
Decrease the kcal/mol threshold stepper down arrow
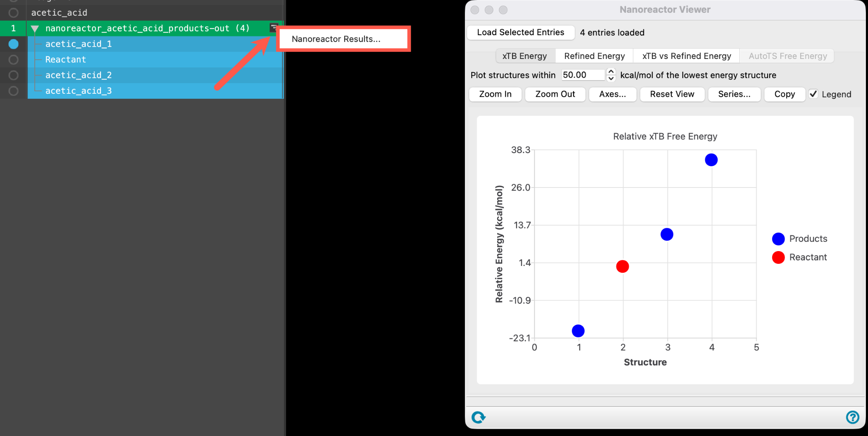point(611,78)
